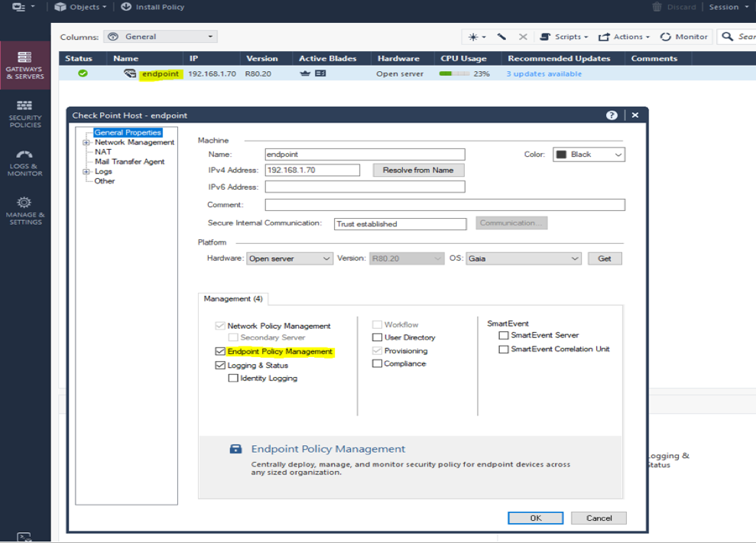The width and height of the screenshot is (756, 543).
Task: Open the Objects menu
Action: [x=80, y=7]
